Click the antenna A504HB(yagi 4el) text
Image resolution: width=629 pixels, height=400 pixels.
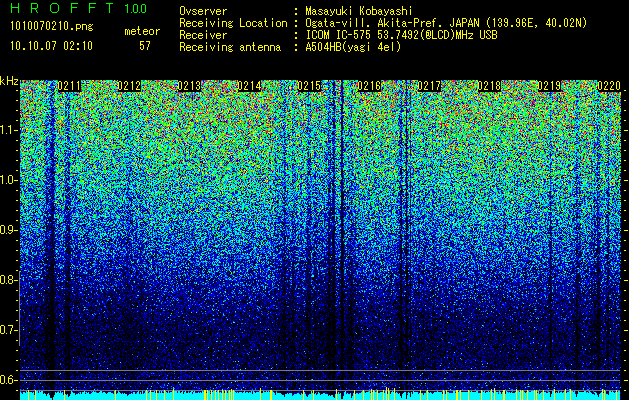coord(353,47)
